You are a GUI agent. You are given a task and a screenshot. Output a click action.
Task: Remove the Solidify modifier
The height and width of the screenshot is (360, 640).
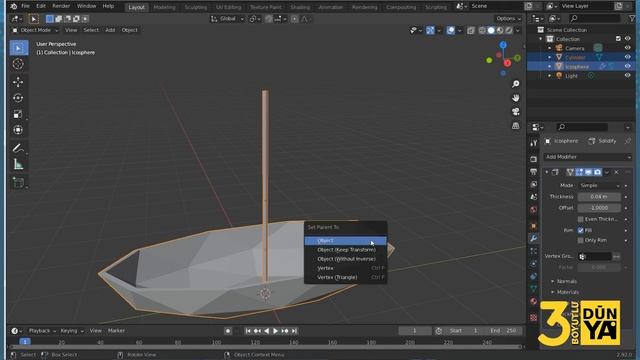click(616, 172)
